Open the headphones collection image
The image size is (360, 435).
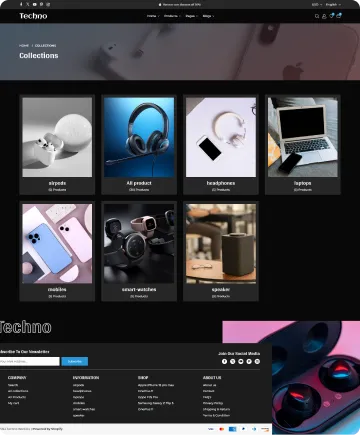221,137
